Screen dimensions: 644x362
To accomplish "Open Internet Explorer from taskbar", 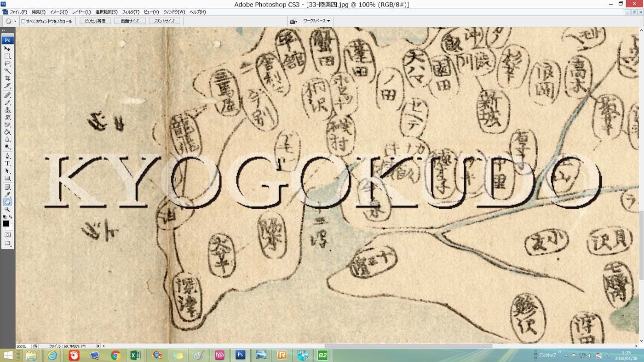I will click(53, 355).
